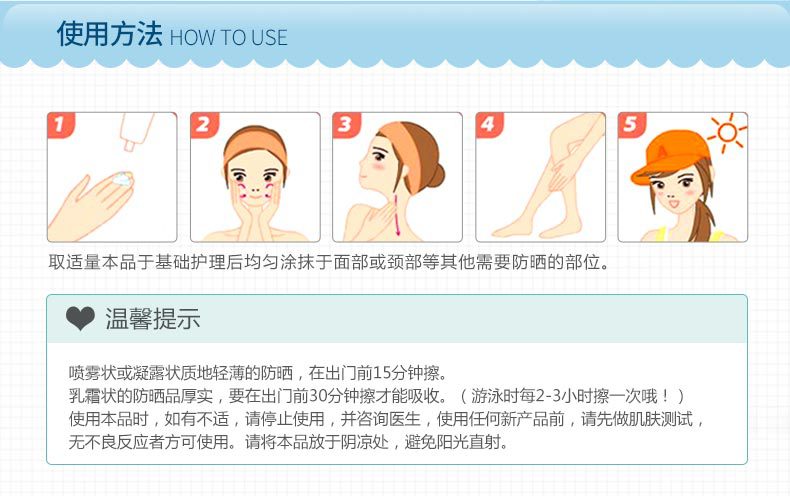Viewport: 790px width, 496px height.
Task: Click the tip line about 喷雾状 sunscreen
Action: [x=258, y=373]
